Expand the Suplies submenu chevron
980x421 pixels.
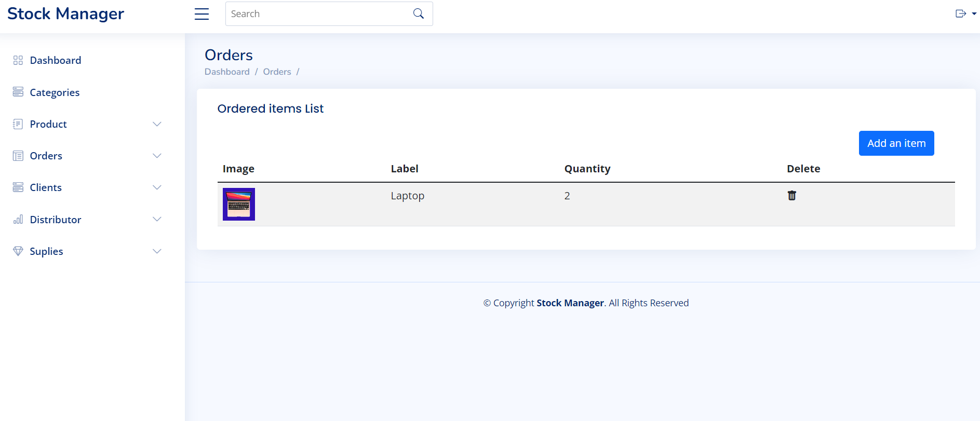(x=157, y=251)
